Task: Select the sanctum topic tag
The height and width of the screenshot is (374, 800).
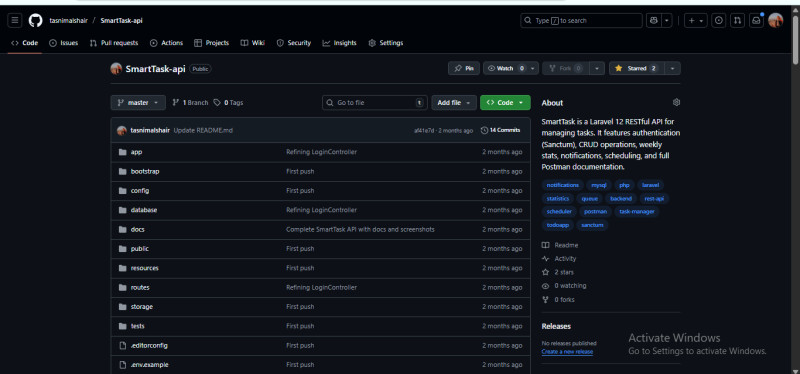Action: click(592, 225)
